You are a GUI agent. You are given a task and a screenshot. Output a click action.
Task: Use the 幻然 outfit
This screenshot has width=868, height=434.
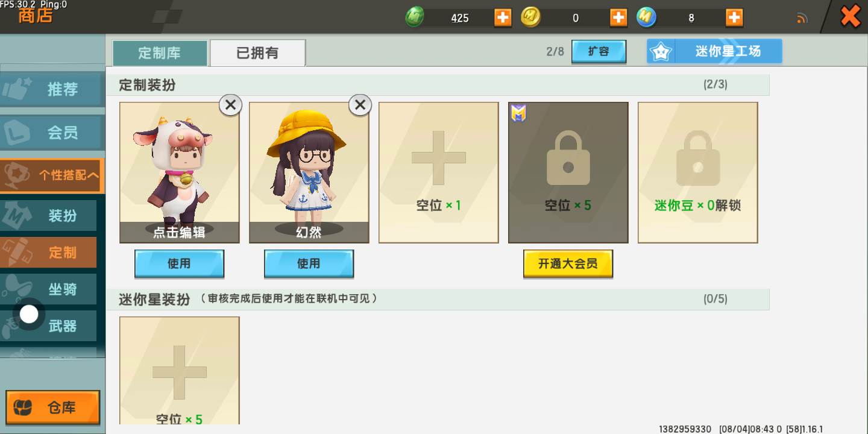point(309,263)
